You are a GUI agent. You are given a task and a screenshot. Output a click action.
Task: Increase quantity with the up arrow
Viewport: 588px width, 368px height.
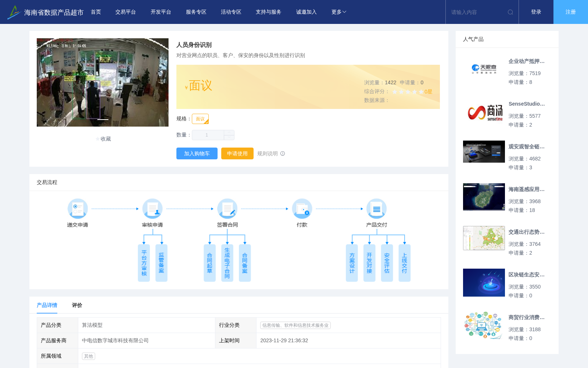[229, 132]
